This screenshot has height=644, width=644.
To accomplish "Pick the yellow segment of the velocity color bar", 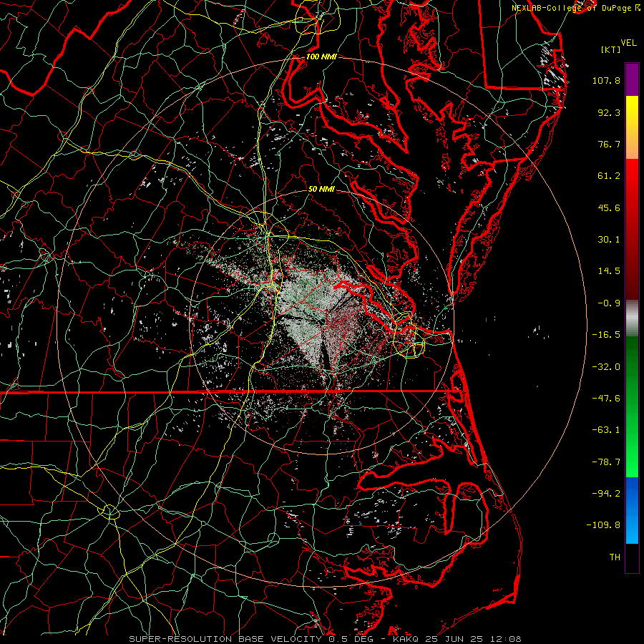I will pyautogui.click(x=632, y=127).
